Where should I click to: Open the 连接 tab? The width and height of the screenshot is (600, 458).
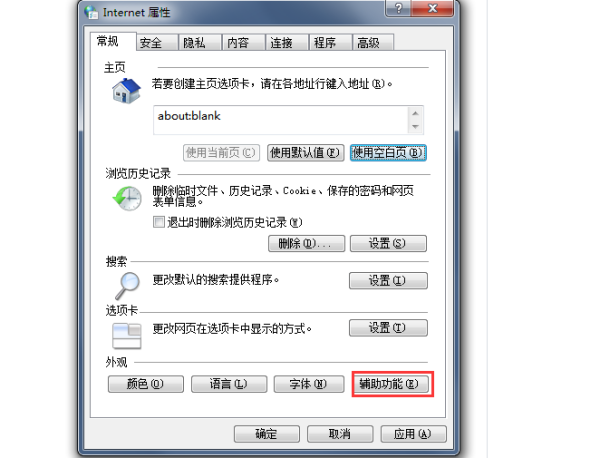287,42
